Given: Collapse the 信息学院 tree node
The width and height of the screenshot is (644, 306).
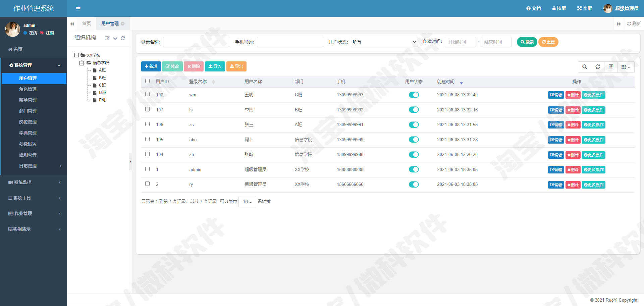Looking at the screenshot, I should (x=82, y=63).
